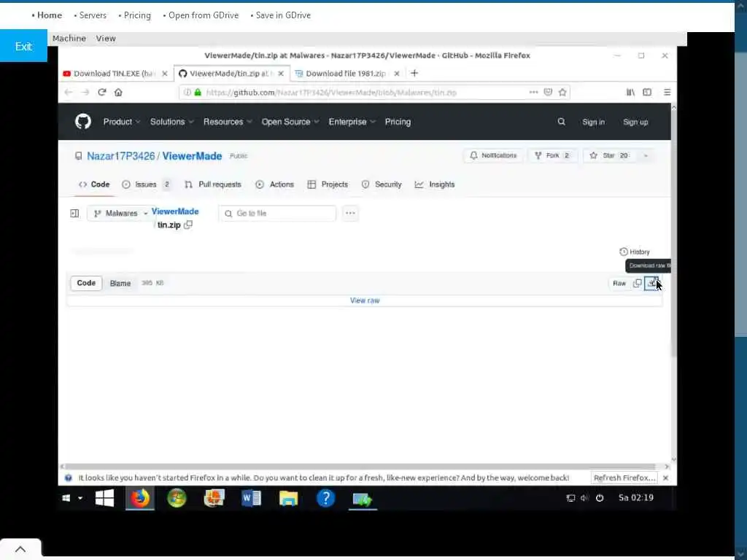Viewport: 747px width, 560px height.
Task: Click the View raw link
Action: click(x=365, y=300)
